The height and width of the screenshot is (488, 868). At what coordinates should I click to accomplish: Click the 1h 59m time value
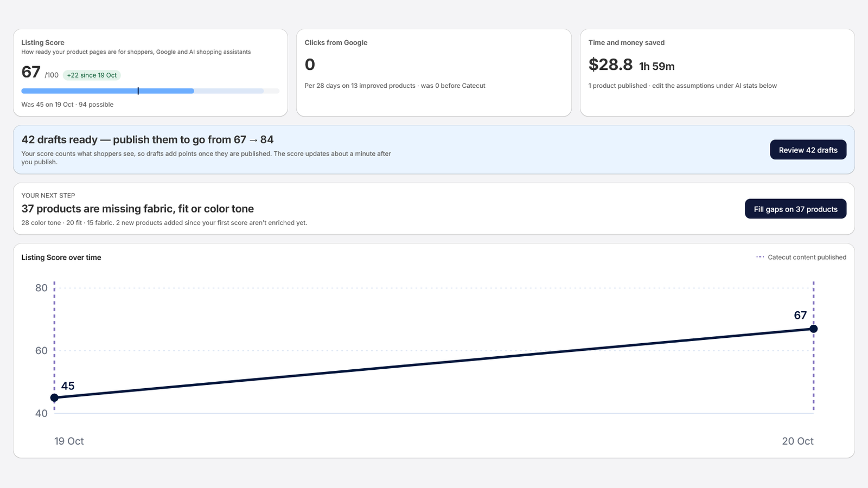tap(657, 66)
